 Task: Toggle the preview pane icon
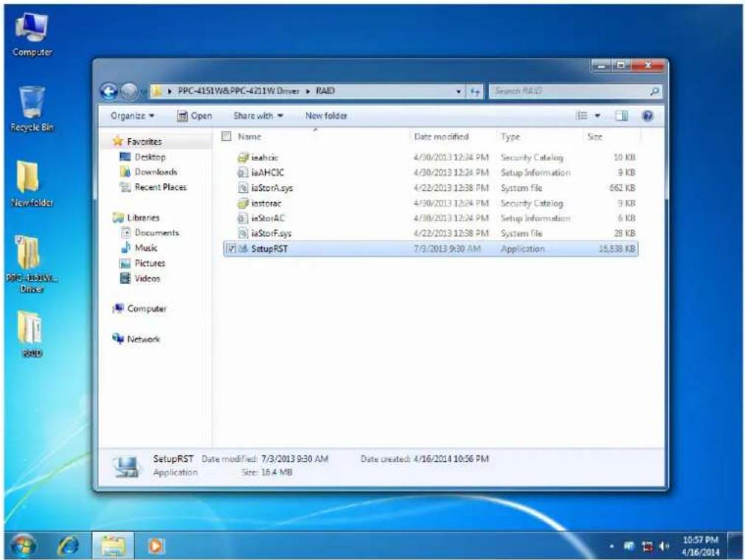[622, 116]
